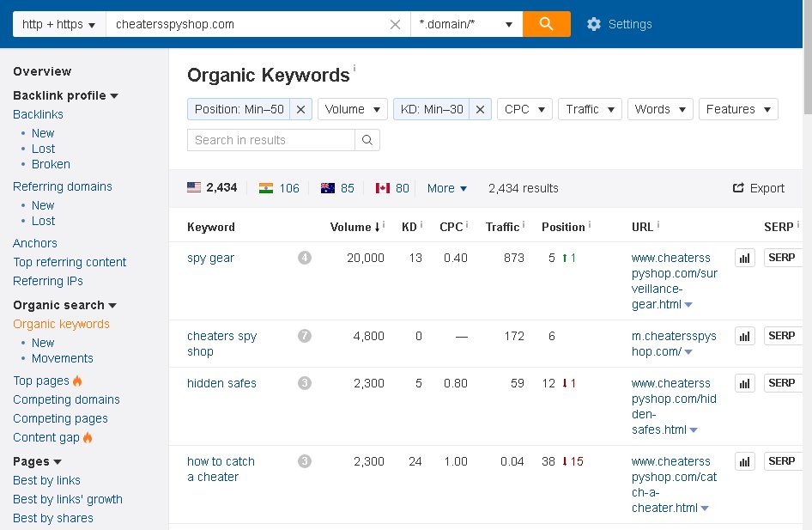Open Movements under Organic keywords
812x530 pixels.
click(62, 358)
